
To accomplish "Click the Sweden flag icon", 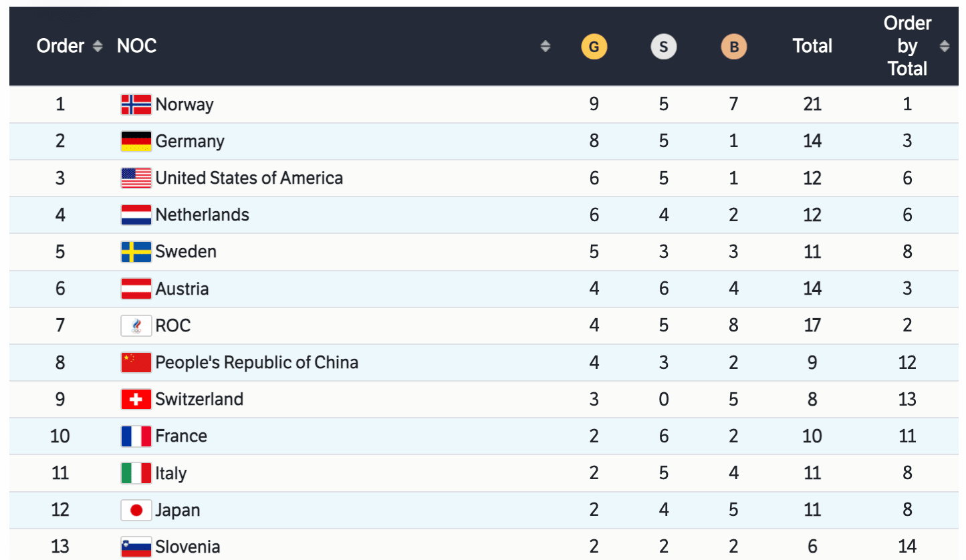I will (136, 252).
